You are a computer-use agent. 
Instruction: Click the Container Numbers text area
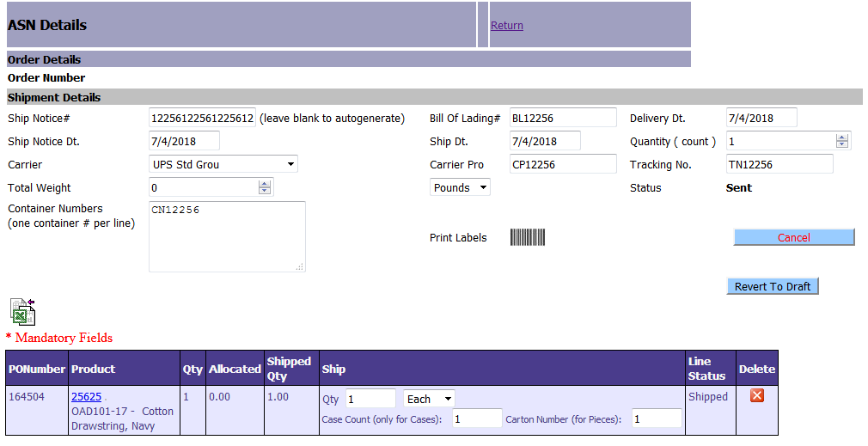(227, 236)
